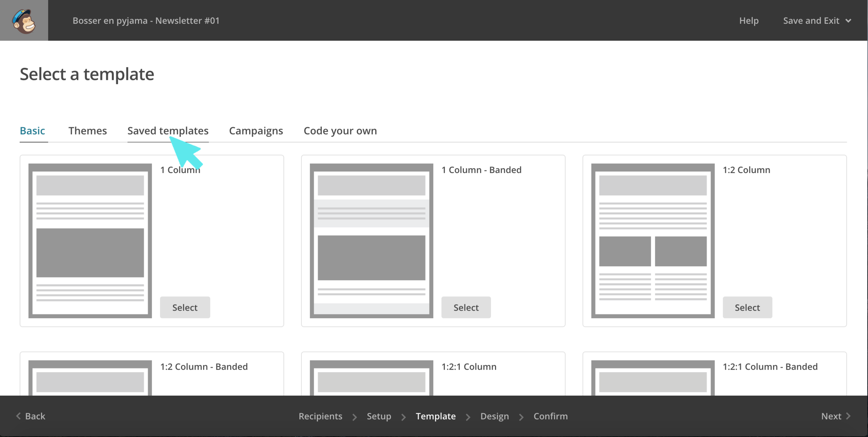Click the Next arrow chevron
The image size is (868, 437).
point(848,416)
